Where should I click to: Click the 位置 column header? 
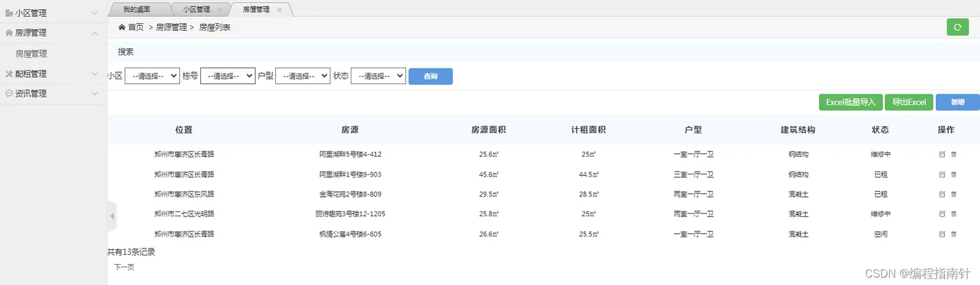tap(184, 130)
